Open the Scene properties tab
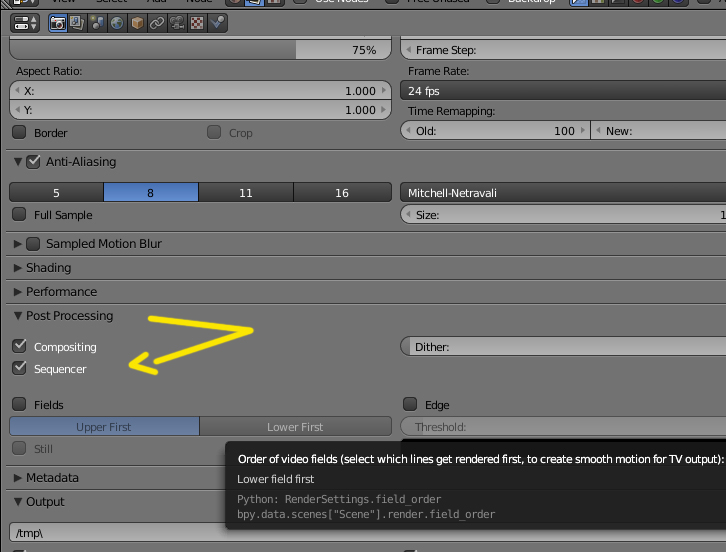The width and height of the screenshot is (726, 552). (97, 23)
